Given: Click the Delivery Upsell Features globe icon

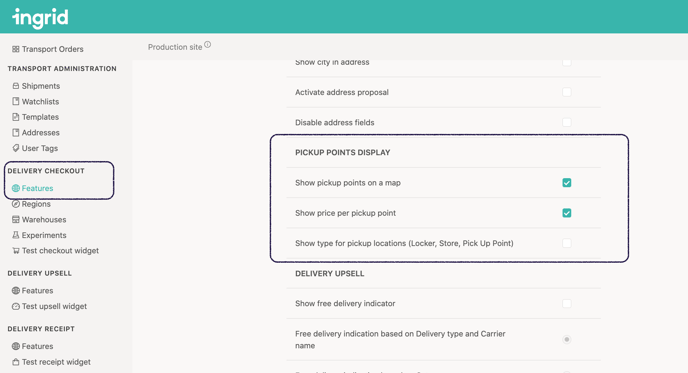Looking at the screenshot, I should [x=16, y=291].
